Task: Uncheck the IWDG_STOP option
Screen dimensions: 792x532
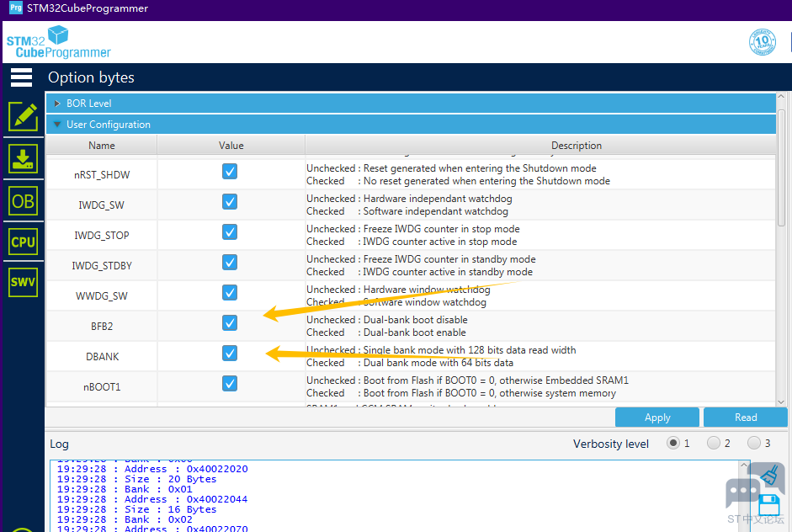Action: [230, 231]
